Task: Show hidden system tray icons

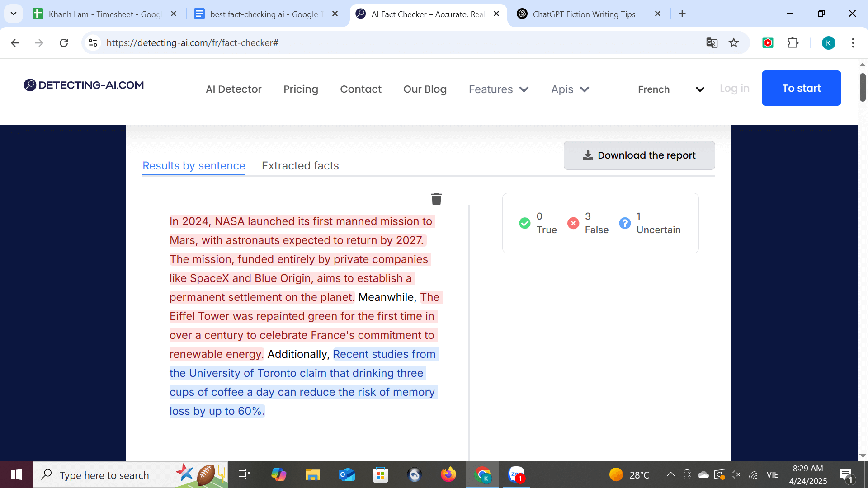Action: (x=671, y=474)
